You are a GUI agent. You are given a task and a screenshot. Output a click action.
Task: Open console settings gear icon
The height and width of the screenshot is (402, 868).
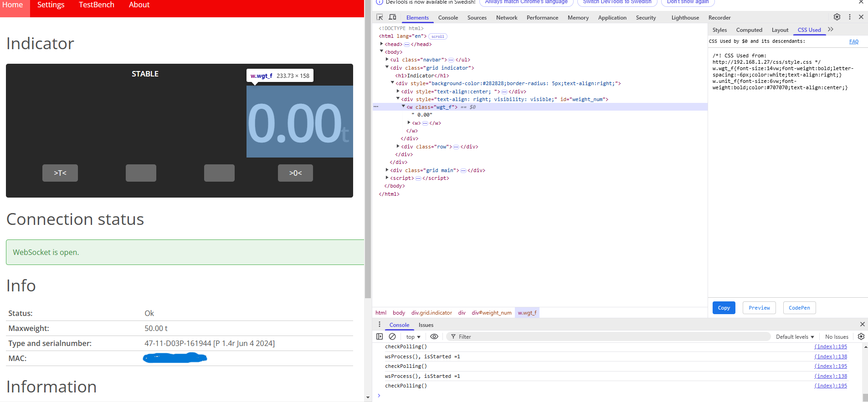pos(861,336)
